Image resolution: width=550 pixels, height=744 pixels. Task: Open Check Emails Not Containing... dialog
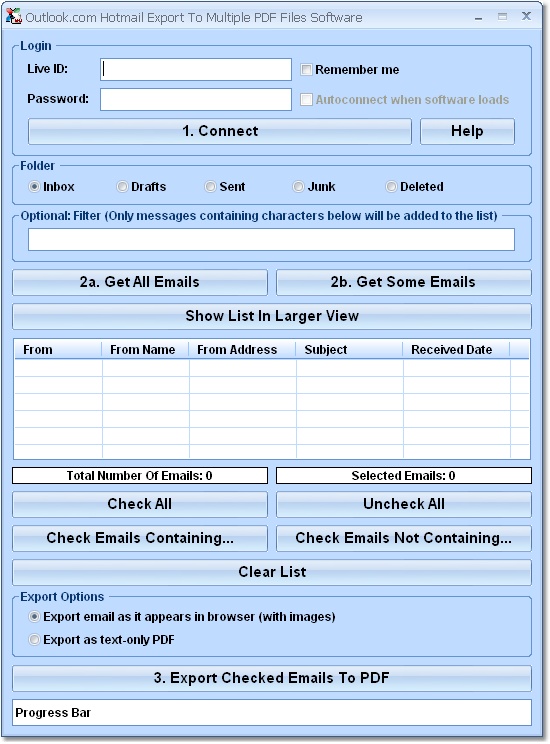click(x=403, y=538)
